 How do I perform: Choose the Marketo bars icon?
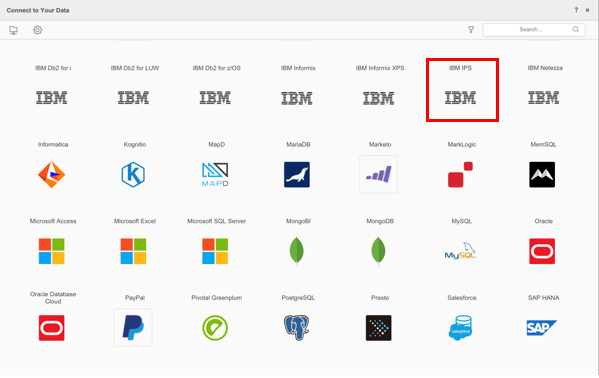click(x=379, y=175)
